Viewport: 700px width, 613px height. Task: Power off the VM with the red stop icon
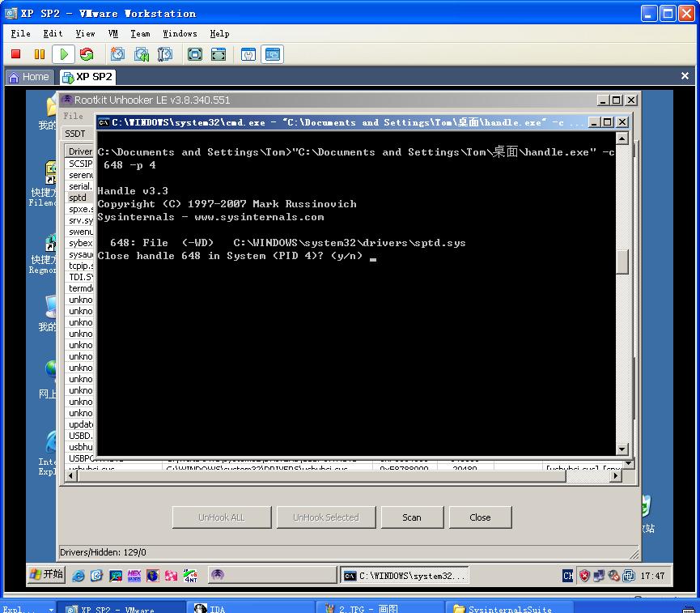coord(16,54)
